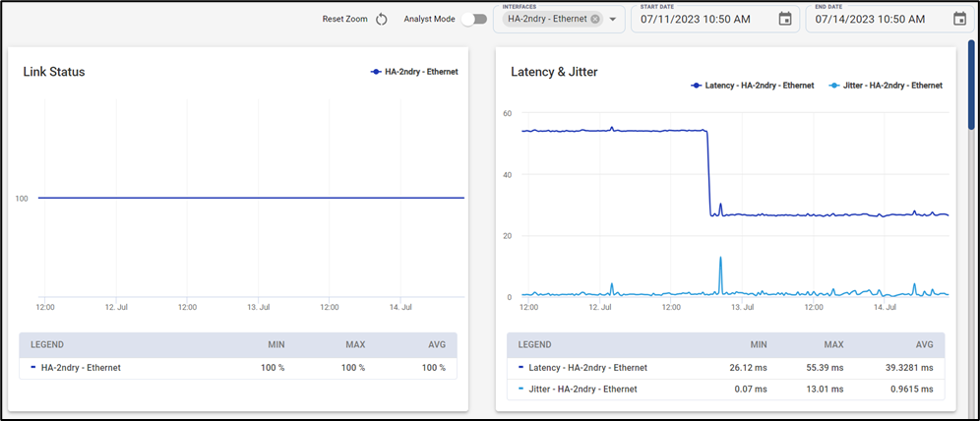Screen dimensions: 980x421
Task: Click the Reset Zoom refresh icon
Action: tap(382, 19)
